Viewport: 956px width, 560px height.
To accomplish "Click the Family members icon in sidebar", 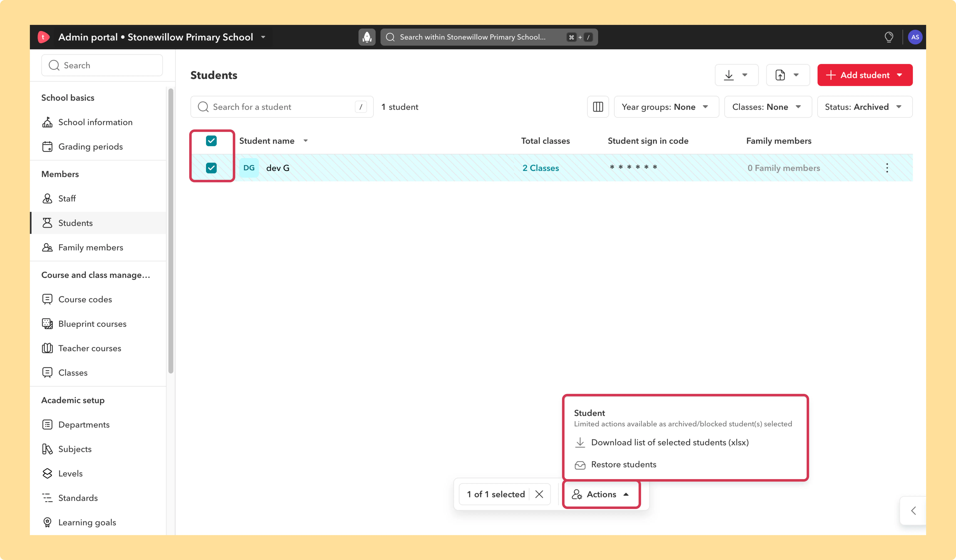I will (47, 248).
